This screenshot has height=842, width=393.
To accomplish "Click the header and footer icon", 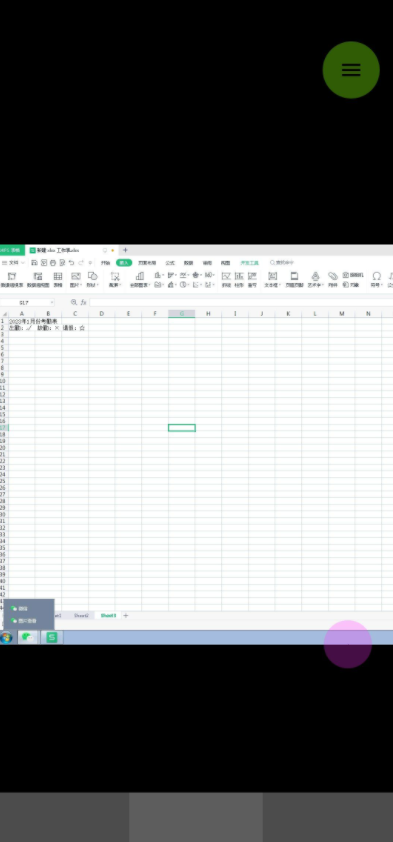I will [x=294, y=279].
